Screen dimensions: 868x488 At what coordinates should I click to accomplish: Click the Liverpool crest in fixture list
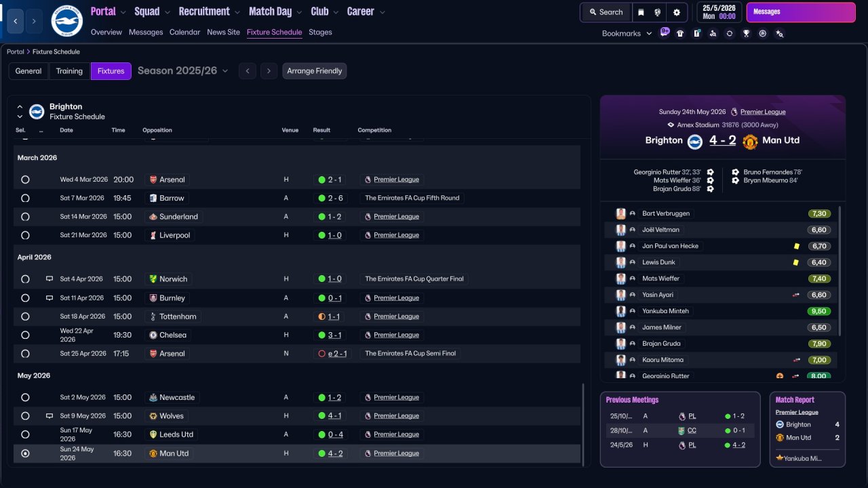(153, 235)
